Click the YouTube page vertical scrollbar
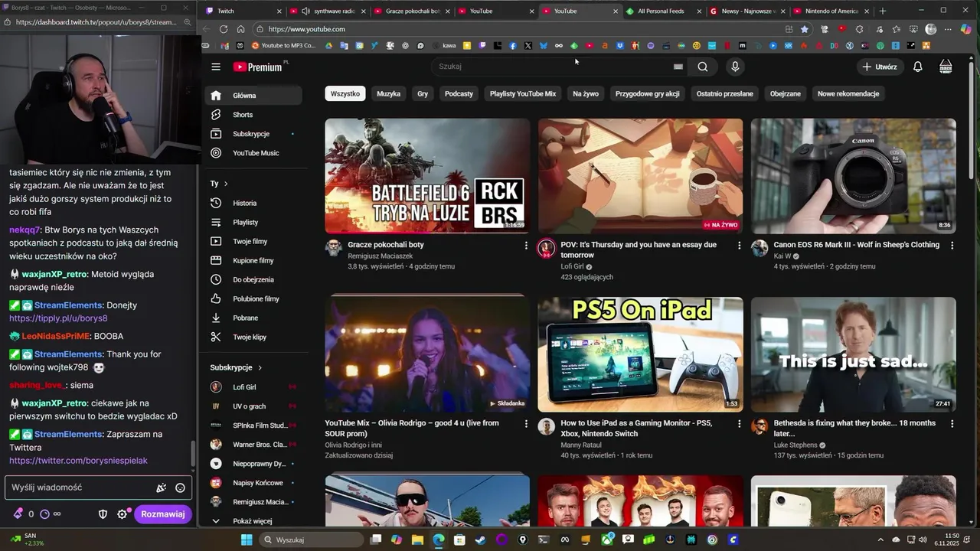This screenshot has height=551, width=980. point(972,122)
